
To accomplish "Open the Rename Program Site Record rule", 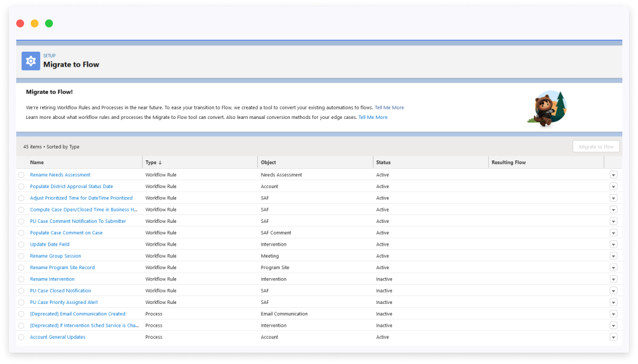I will 62,267.
